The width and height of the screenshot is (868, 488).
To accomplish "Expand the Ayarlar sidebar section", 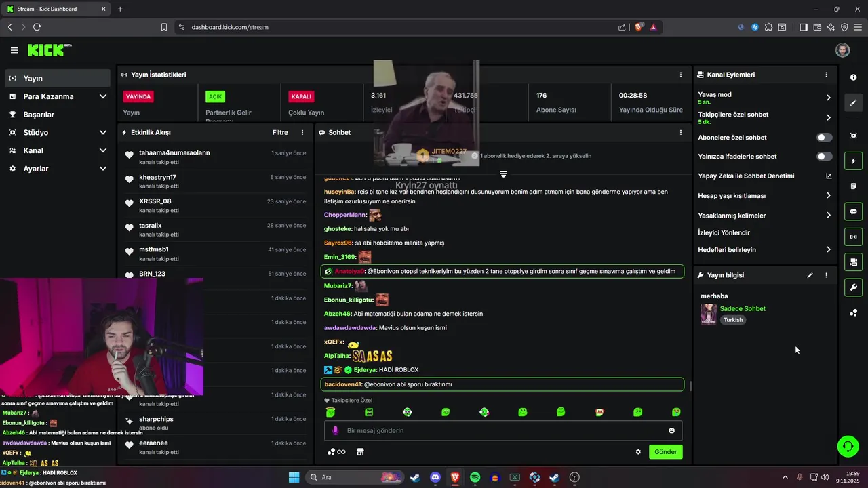I will click(x=58, y=168).
